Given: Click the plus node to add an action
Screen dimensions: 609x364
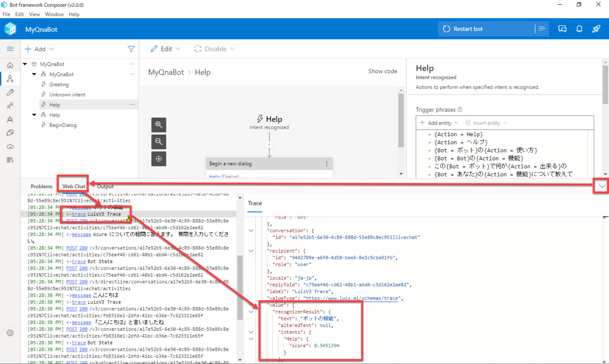Looking at the screenshot, I should coord(269,145).
